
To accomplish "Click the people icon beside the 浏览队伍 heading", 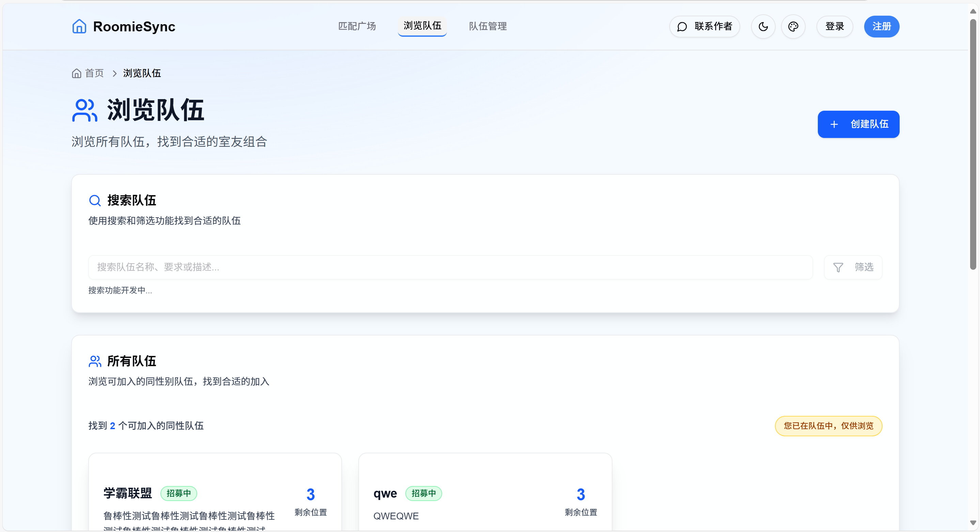I will tap(84, 110).
